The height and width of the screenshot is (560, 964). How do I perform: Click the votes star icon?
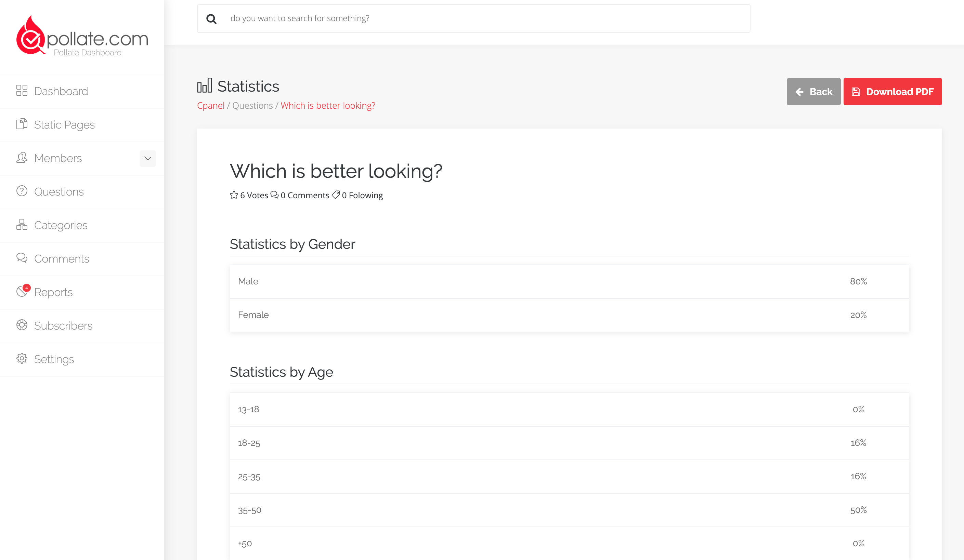(234, 195)
